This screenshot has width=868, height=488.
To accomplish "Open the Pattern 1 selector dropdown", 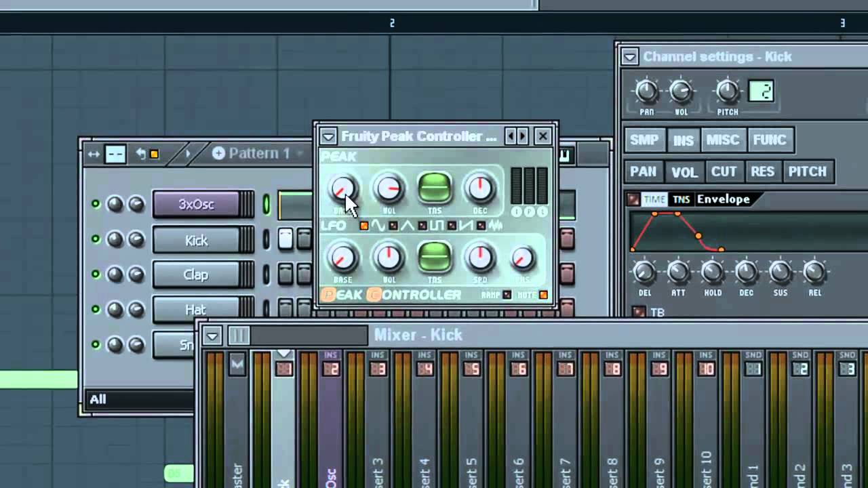I will click(300, 154).
